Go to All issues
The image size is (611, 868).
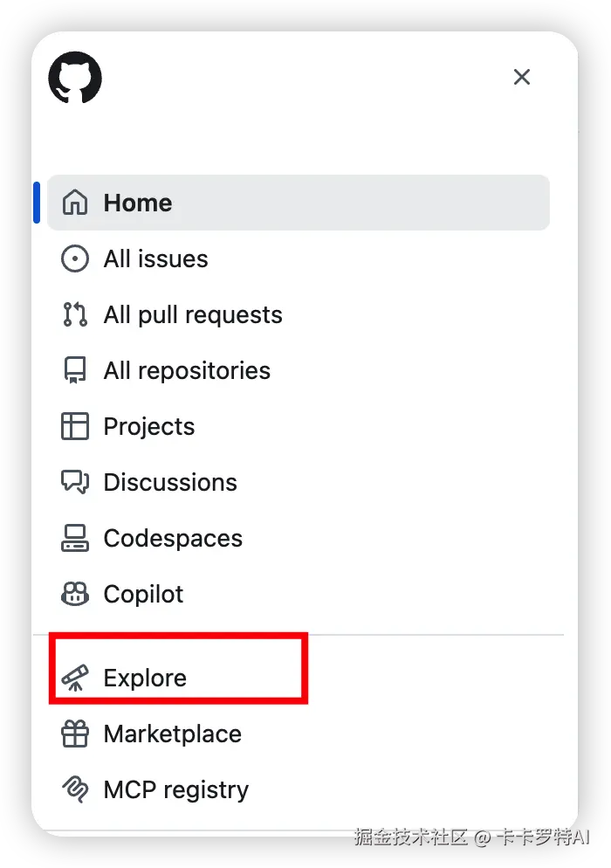[x=299, y=258]
